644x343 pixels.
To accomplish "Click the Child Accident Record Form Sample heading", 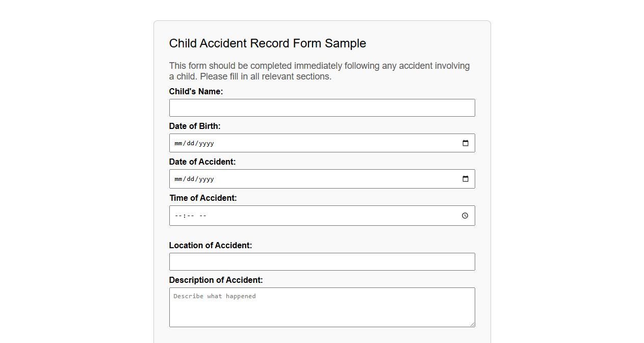I will (267, 43).
